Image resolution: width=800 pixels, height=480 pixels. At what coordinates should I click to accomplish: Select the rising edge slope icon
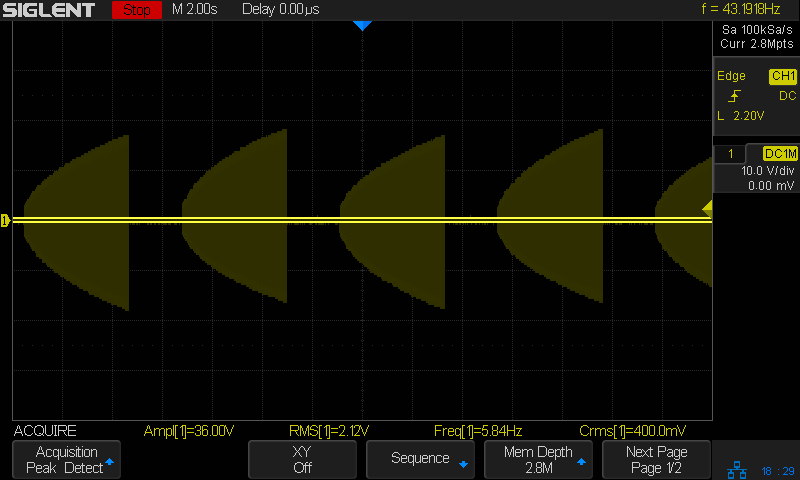click(735, 95)
